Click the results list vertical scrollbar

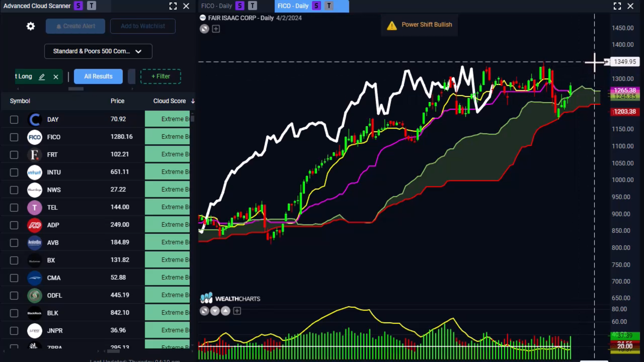pyautogui.click(x=193, y=119)
